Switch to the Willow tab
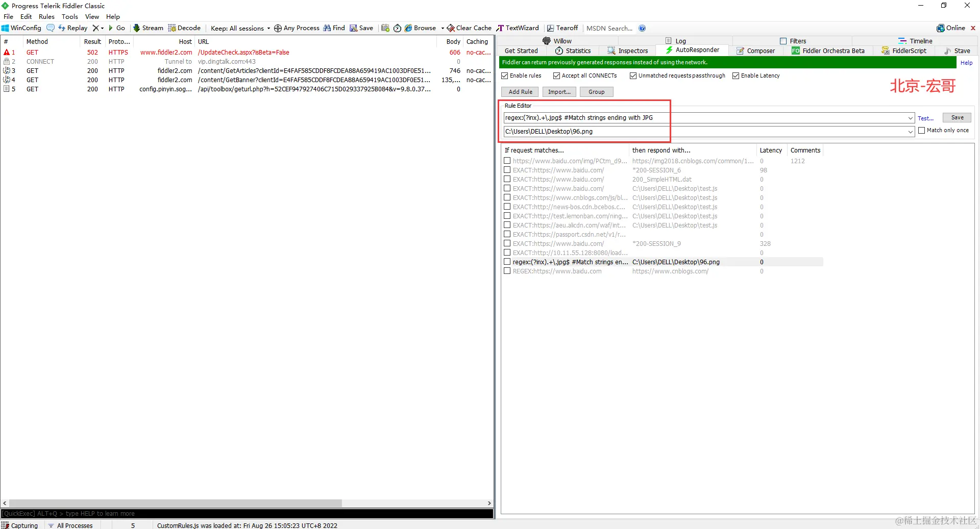This screenshot has width=980, height=529. point(557,41)
